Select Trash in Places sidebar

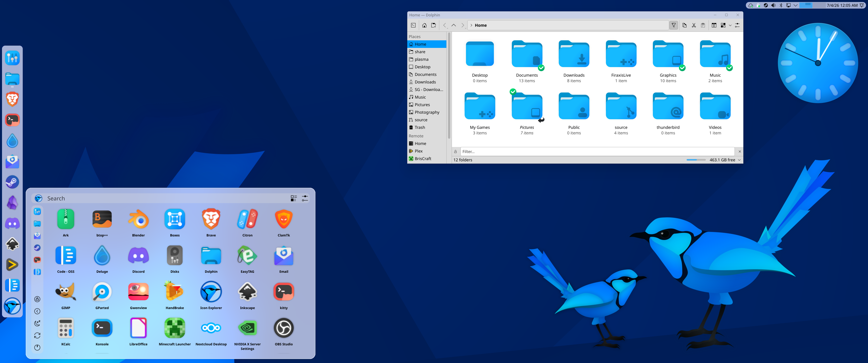pyautogui.click(x=427, y=127)
